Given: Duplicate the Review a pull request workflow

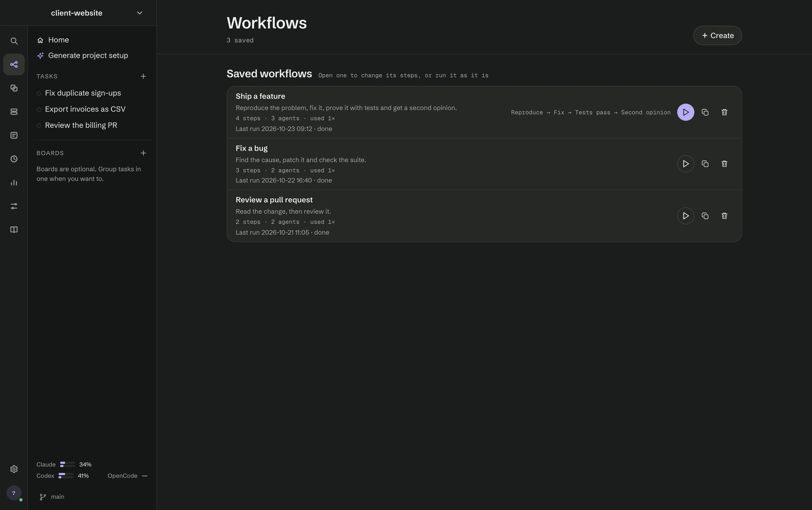Looking at the screenshot, I should 705,216.
